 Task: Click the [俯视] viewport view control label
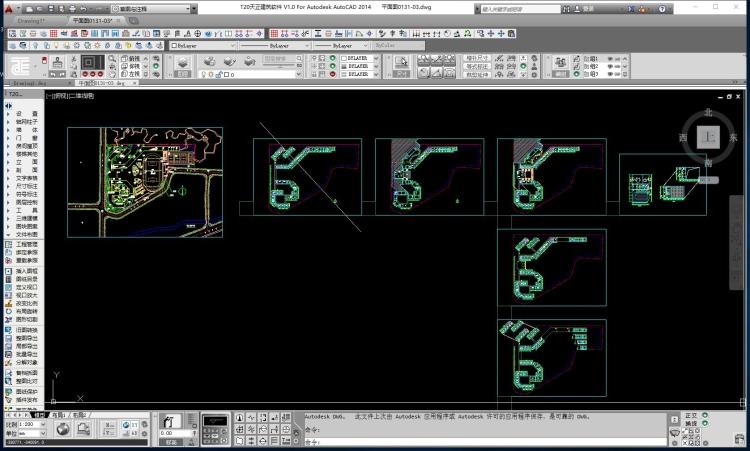(60, 96)
